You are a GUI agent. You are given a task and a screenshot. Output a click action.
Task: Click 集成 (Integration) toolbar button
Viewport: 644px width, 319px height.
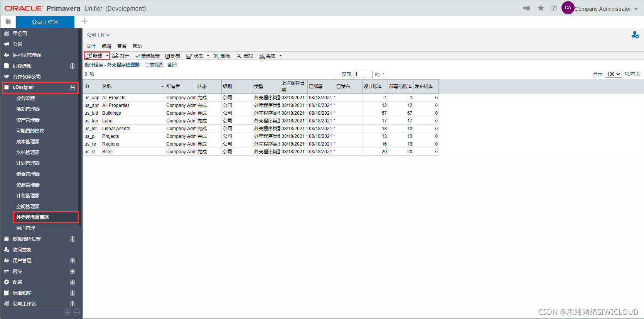(x=267, y=56)
